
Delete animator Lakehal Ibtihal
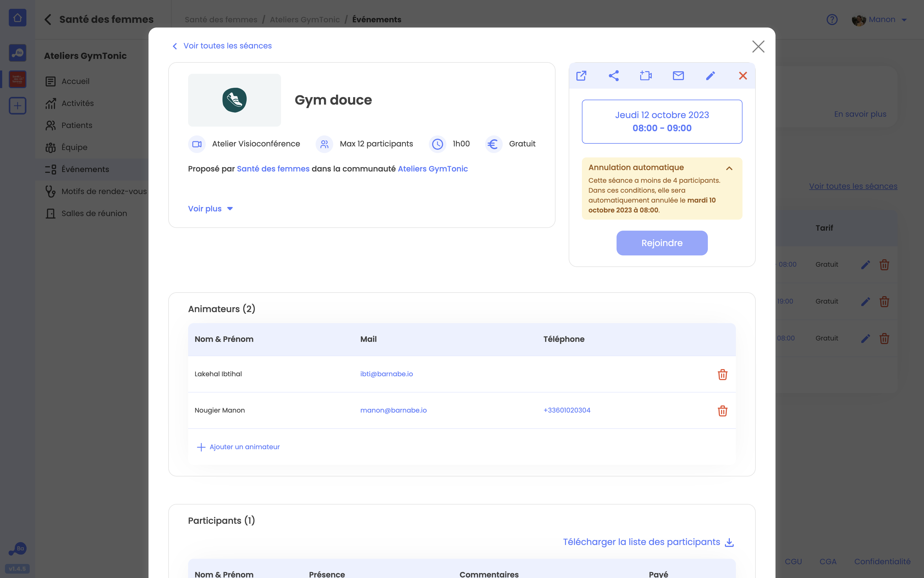coord(722,374)
